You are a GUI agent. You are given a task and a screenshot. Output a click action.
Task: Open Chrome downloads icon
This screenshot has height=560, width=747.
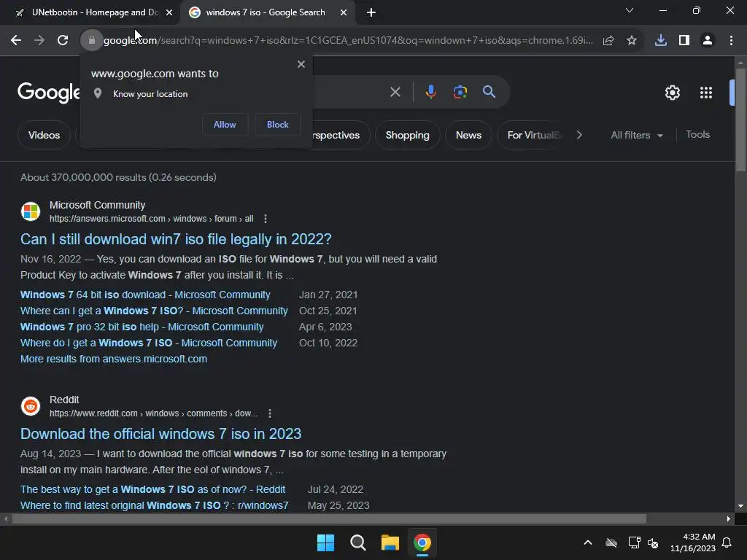(661, 41)
